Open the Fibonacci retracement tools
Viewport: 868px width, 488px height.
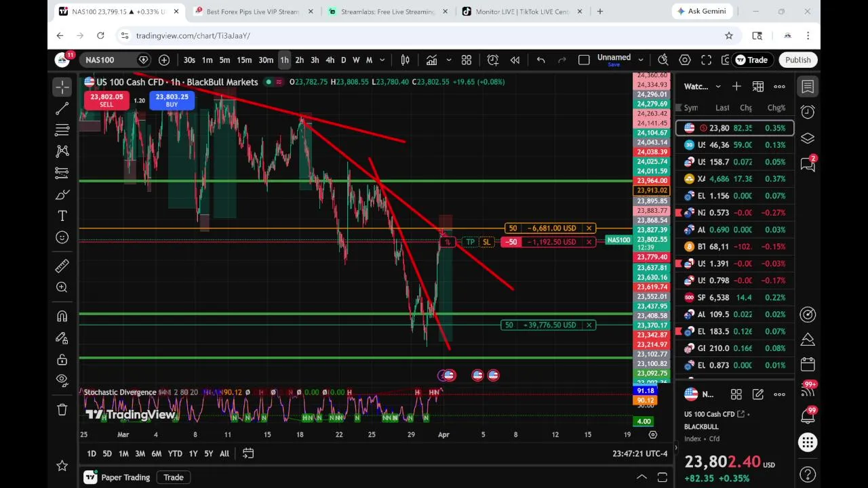click(62, 130)
